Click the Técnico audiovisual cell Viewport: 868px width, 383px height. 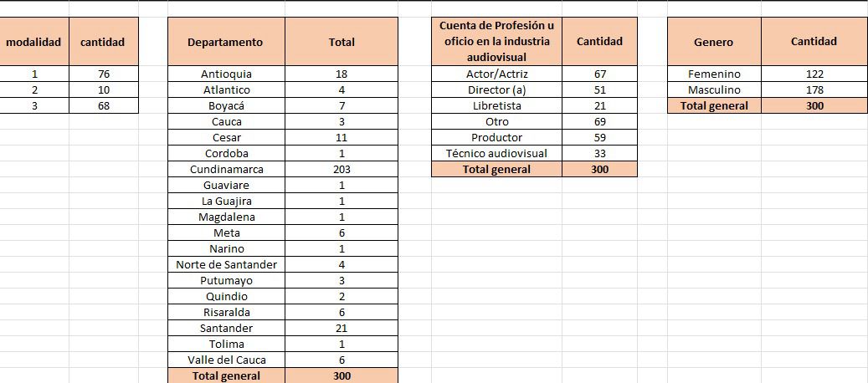(x=496, y=153)
